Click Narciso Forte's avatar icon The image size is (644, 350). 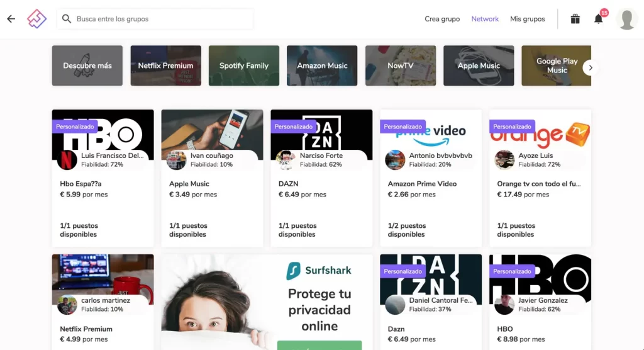click(x=286, y=160)
